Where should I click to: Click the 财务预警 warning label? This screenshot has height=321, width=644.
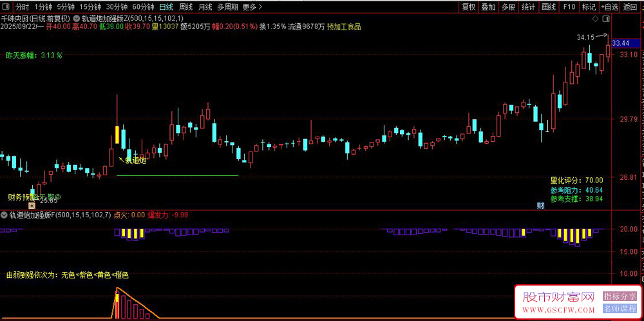[23, 197]
